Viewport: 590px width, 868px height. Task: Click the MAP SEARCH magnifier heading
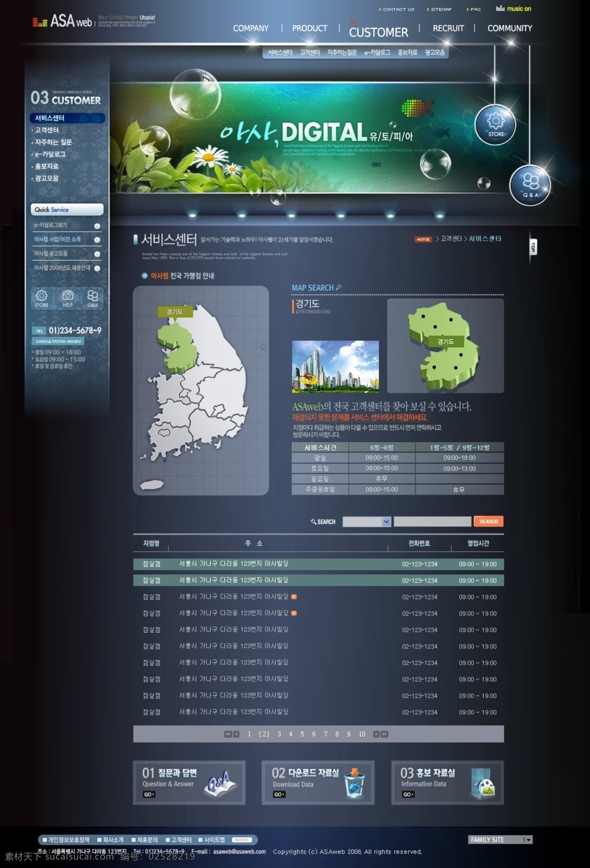[x=317, y=288]
